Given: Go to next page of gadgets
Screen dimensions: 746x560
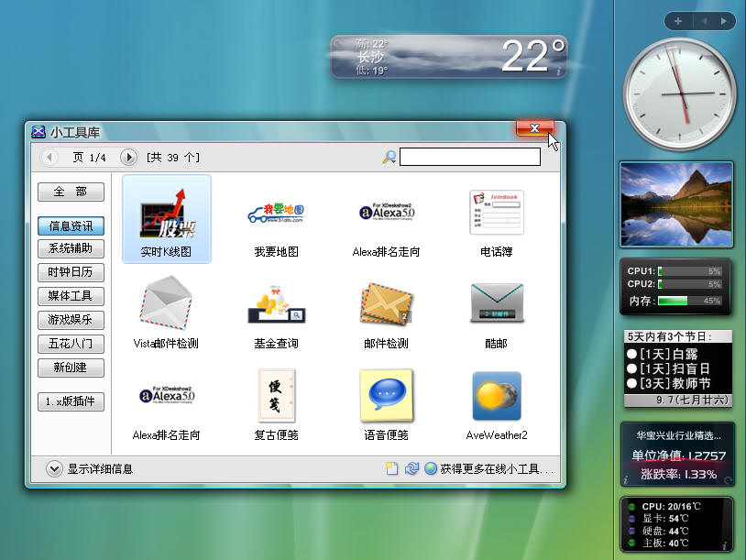Looking at the screenshot, I should [128, 158].
